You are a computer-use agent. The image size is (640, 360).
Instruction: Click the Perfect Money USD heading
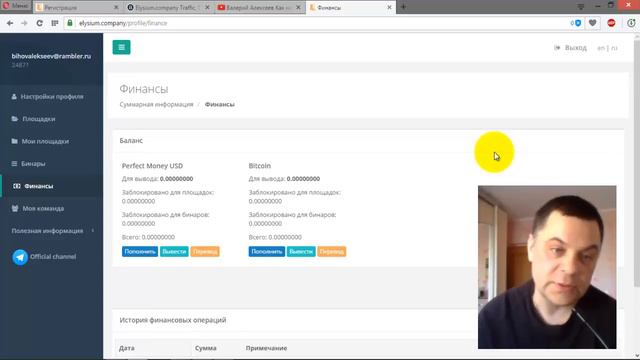[152, 166]
